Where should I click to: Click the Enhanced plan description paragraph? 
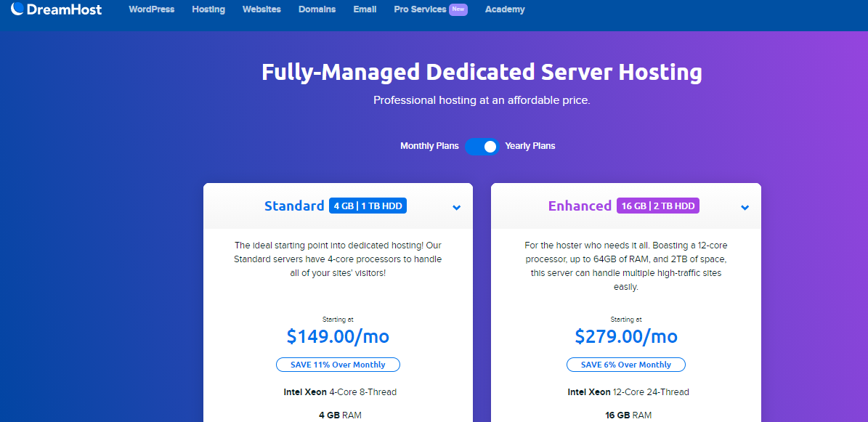coord(626,266)
